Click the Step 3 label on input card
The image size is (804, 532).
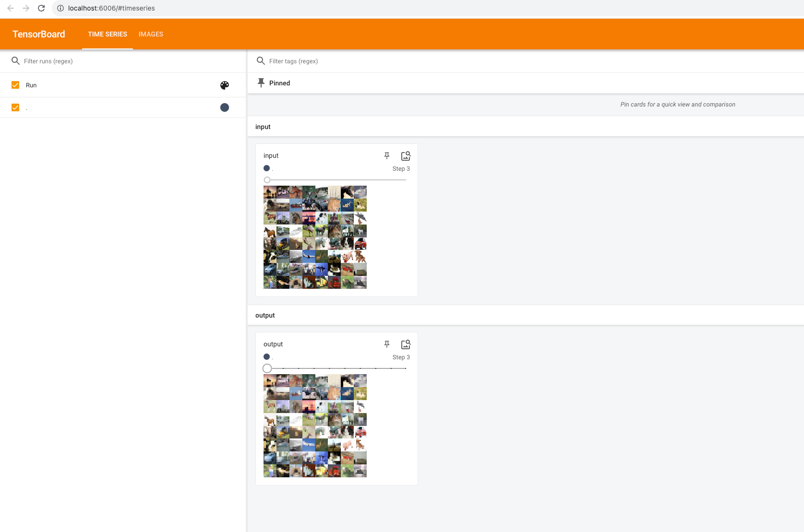(401, 169)
